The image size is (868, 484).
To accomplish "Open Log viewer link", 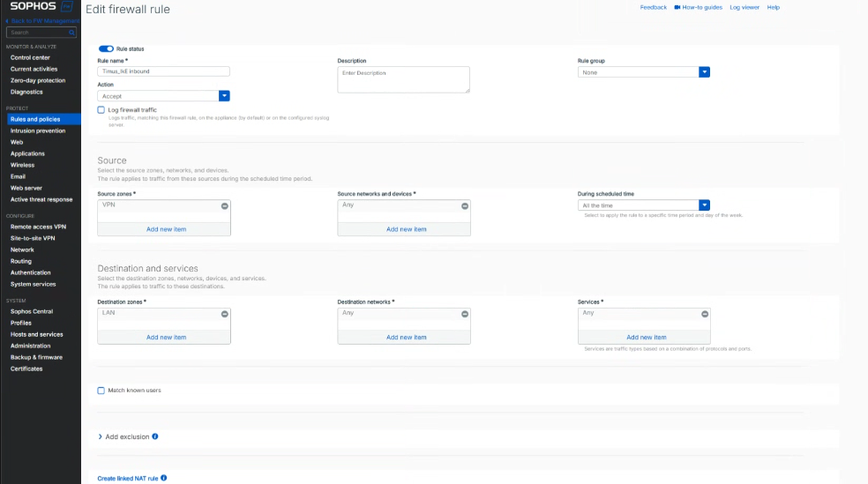I will (745, 7).
